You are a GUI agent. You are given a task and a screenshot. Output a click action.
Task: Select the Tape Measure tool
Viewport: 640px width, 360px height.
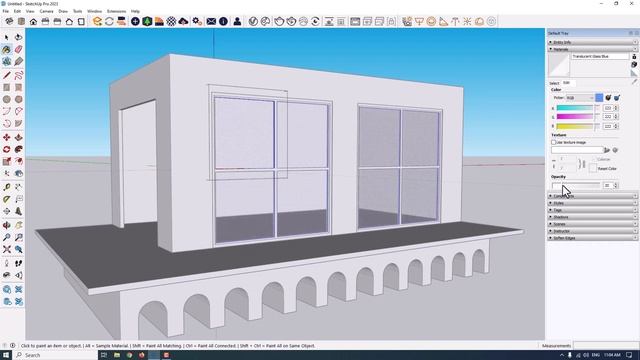click(x=7, y=187)
